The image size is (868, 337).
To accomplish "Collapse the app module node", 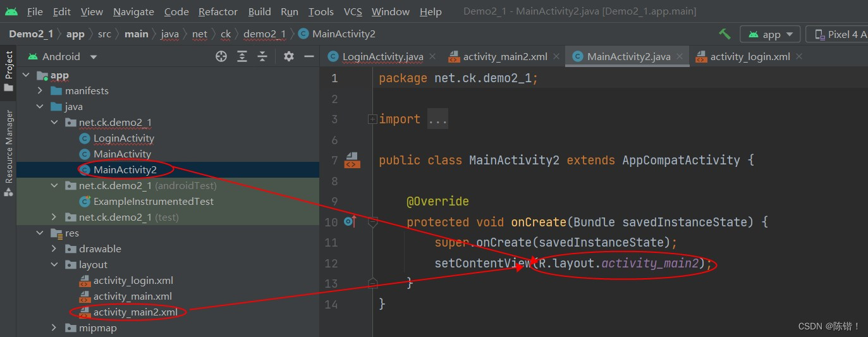I will [x=26, y=75].
